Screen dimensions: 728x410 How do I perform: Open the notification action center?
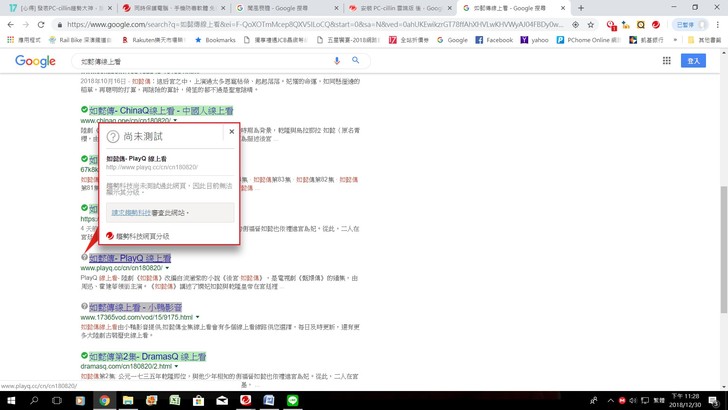pyautogui.click(x=714, y=400)
